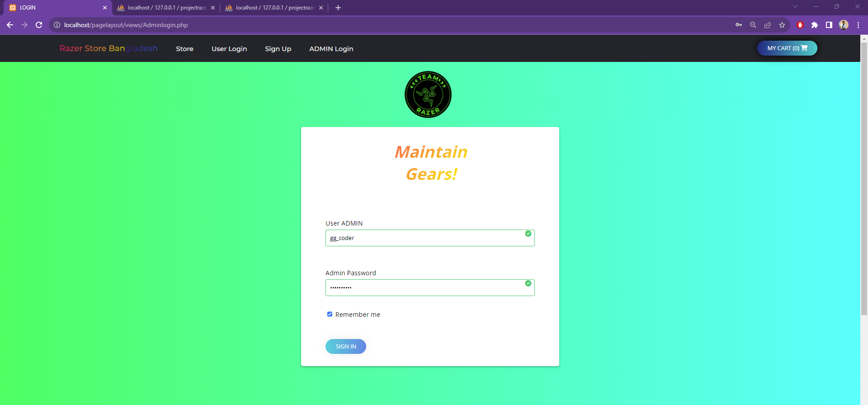View site information icon in address bar
The image size is (868, 405).
coord(57,25)
